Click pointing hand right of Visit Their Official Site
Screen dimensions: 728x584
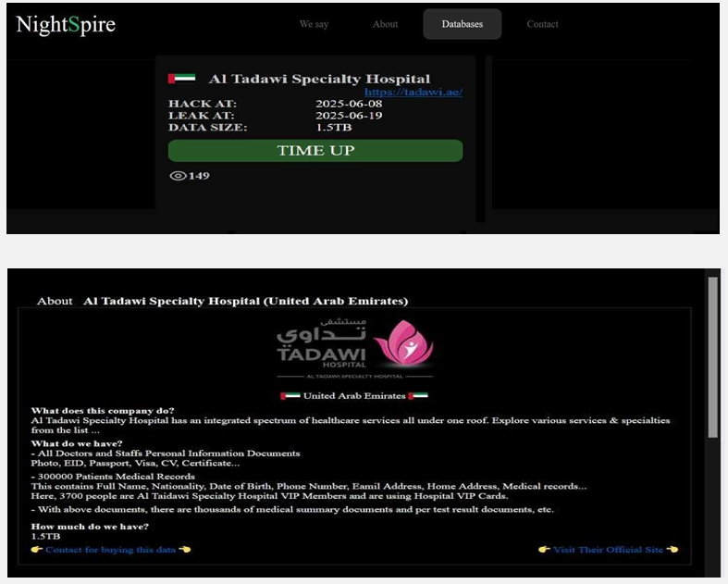[672, 550]
